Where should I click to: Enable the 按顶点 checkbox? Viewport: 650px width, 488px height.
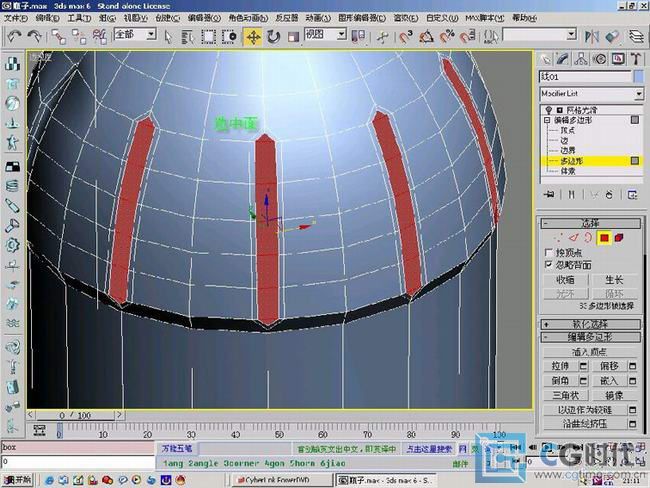point(548,252)
